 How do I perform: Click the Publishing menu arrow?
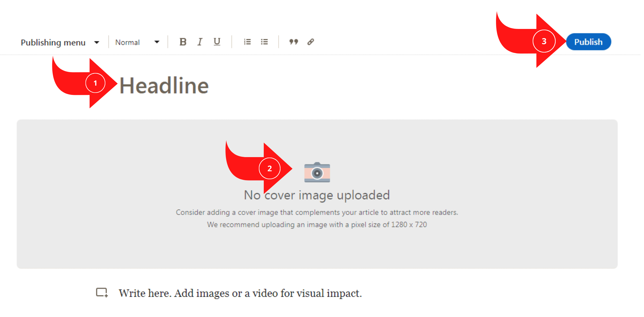click(97, 42)
